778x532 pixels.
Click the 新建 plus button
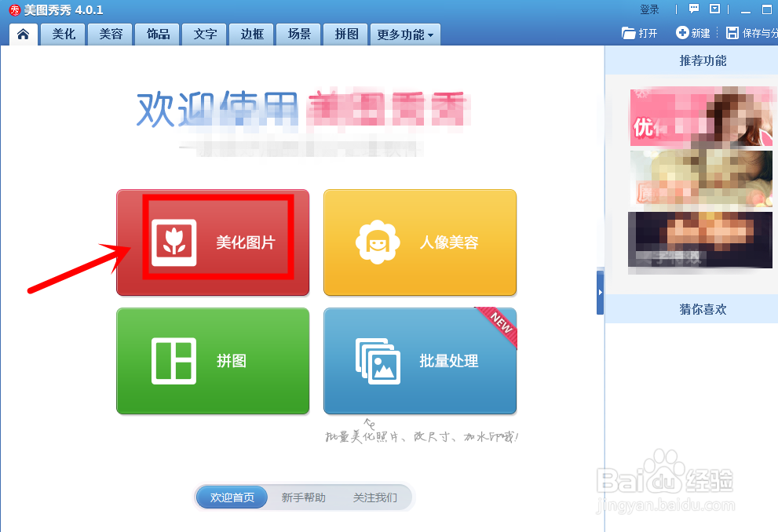[x=693, y=33]
